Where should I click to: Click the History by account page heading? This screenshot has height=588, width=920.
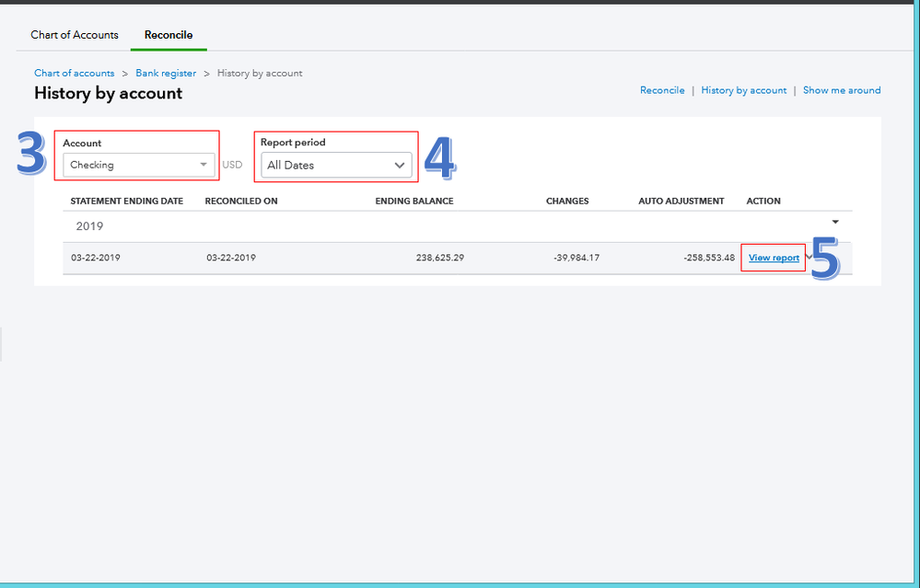click(109, 93)
